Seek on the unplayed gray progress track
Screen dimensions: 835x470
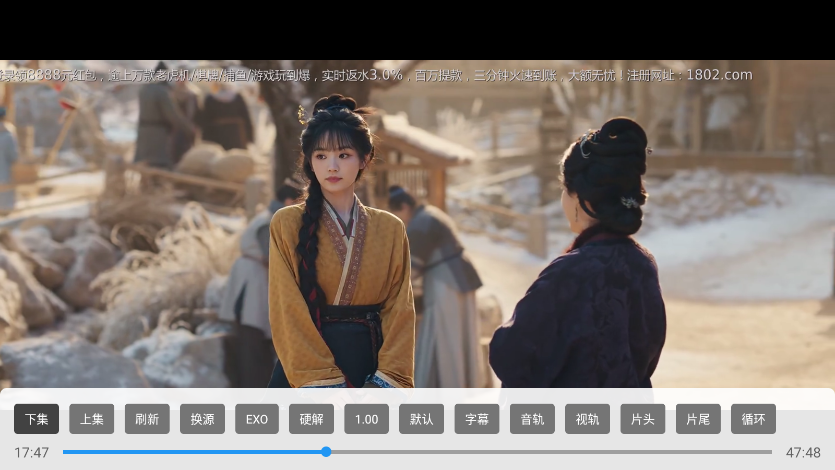(551, 452)
